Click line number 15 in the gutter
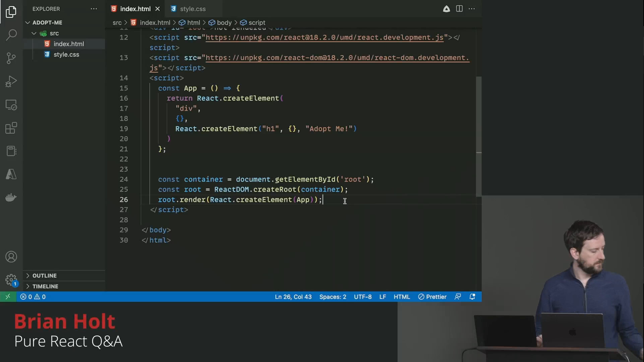644x362 pixels. pyautogui.click(x=124, y=88)
